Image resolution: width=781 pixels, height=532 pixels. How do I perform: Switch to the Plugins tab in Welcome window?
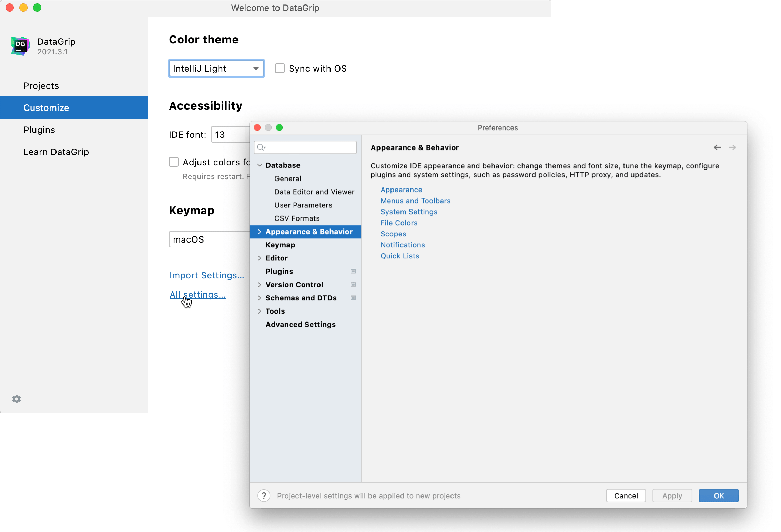[74, 130]
